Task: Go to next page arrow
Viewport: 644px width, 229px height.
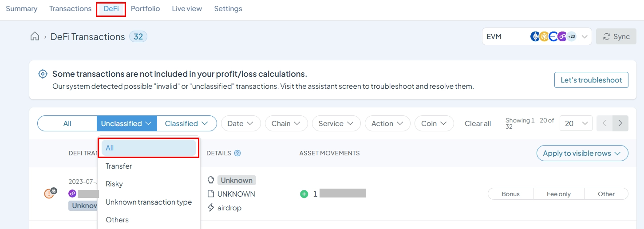Action: (x=620, y=123)
